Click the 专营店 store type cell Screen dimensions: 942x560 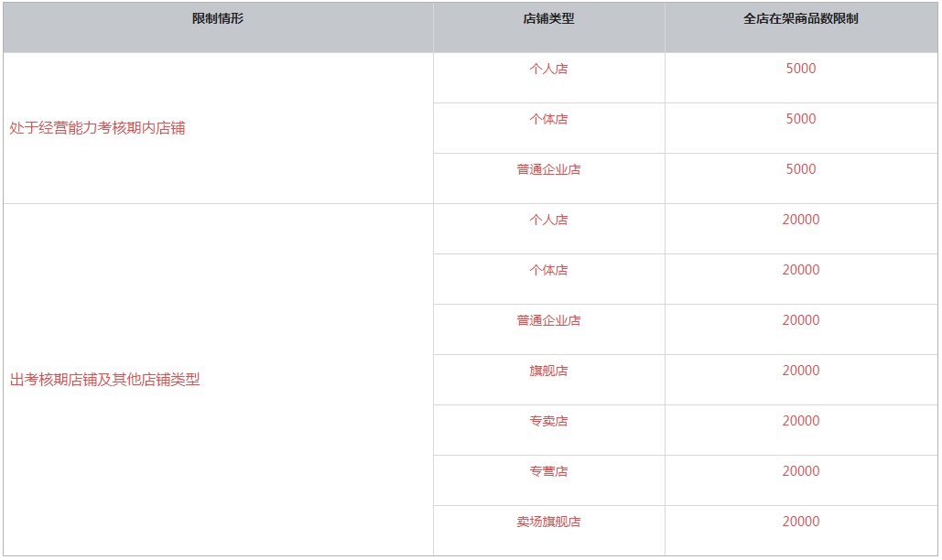[548, 472]
